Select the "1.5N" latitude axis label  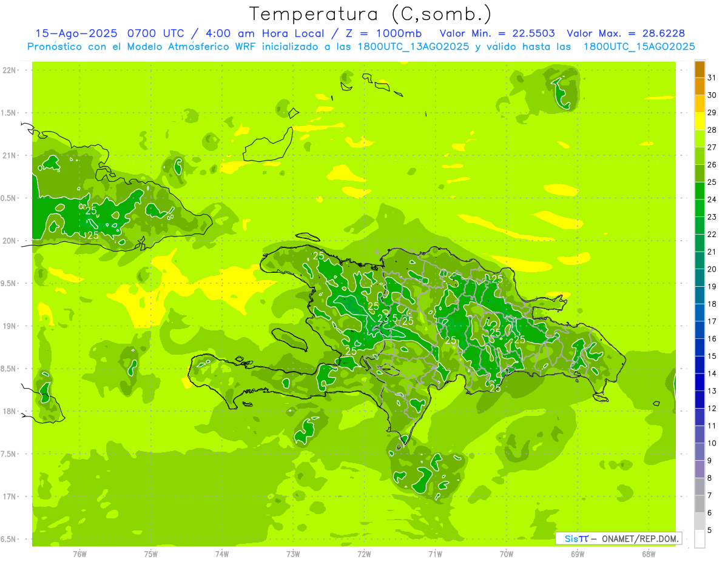pyautogui.click(x=9, y=113)
